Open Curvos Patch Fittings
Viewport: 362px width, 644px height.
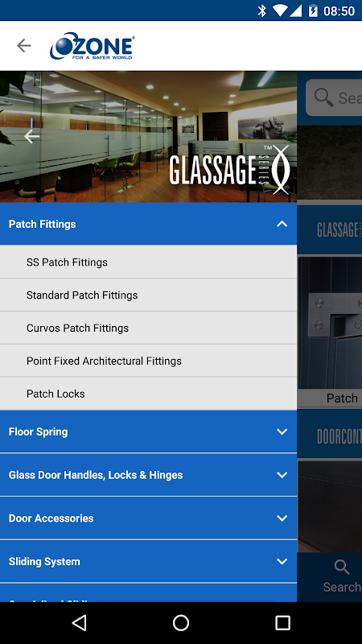coord(148,328)
